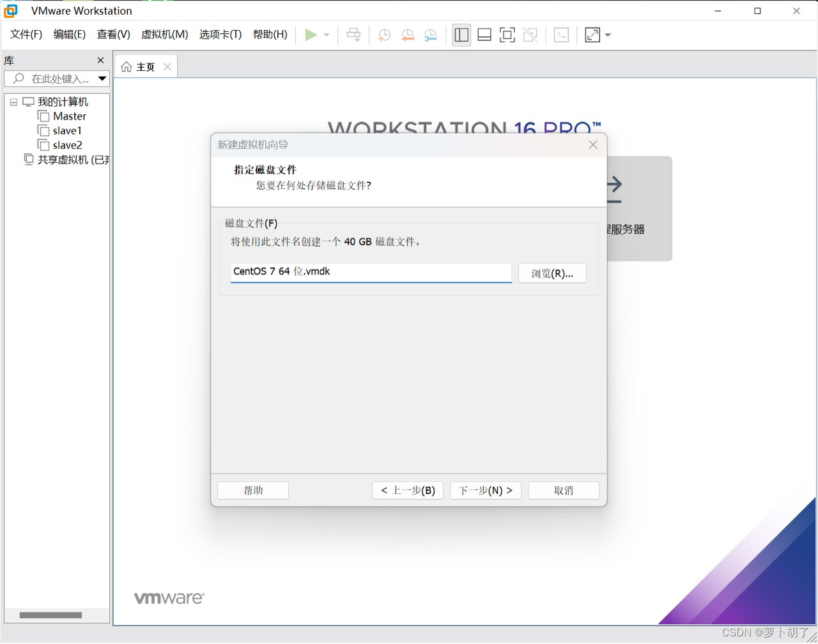This screenshot has width=818, height=644.
Task: Open the 编辑(E) menu
Action: point(70,34)
